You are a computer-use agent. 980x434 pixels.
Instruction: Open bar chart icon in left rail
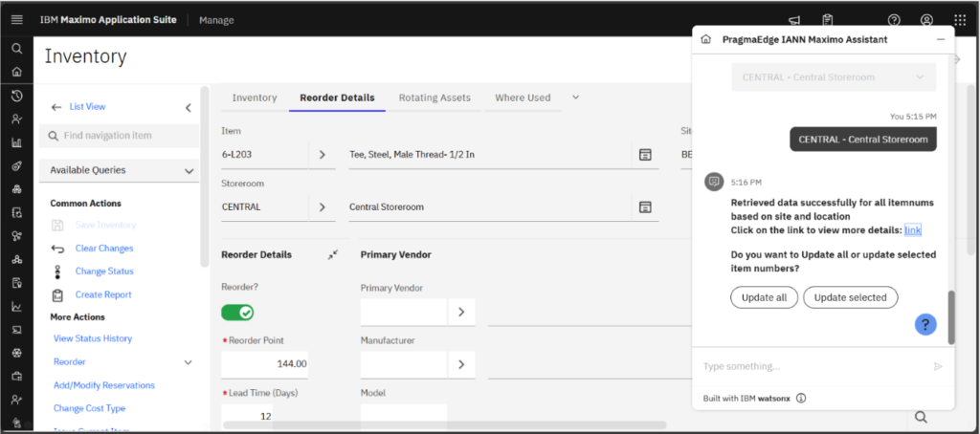point(17,142)
